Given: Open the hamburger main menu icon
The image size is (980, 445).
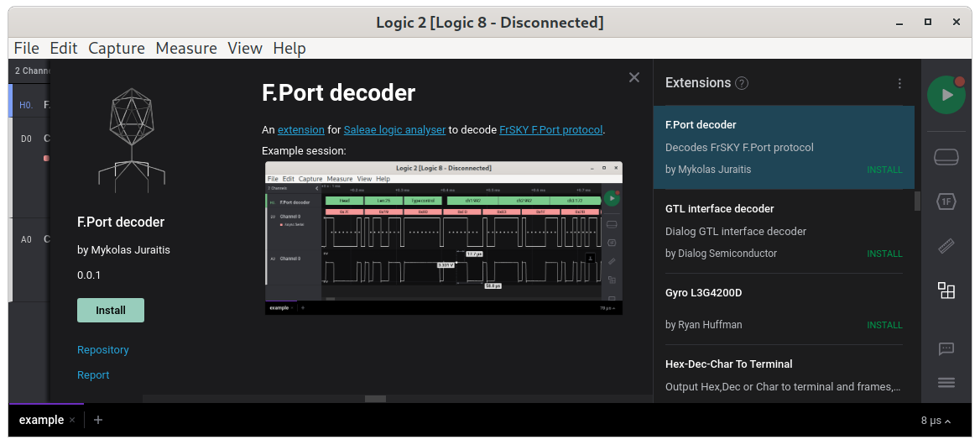Looking at the screenshot, I should 946,383.
